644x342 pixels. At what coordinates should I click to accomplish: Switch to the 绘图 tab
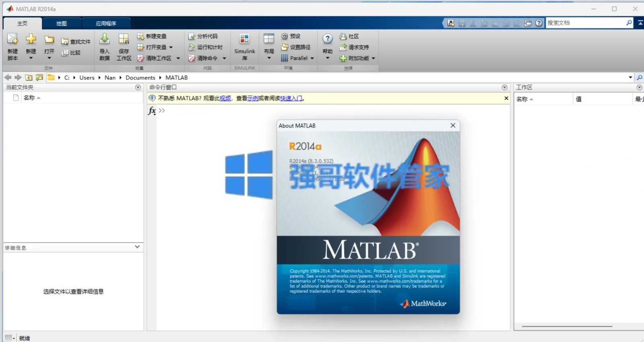point(62,23)
